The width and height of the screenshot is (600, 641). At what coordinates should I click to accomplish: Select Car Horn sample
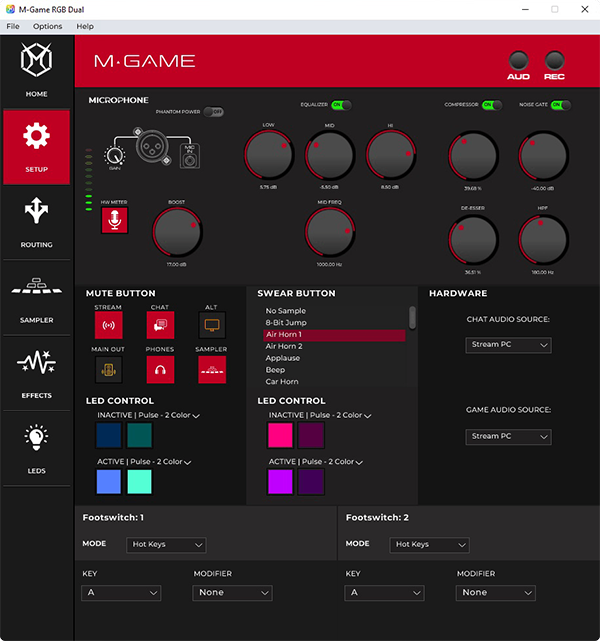(334, 382)
